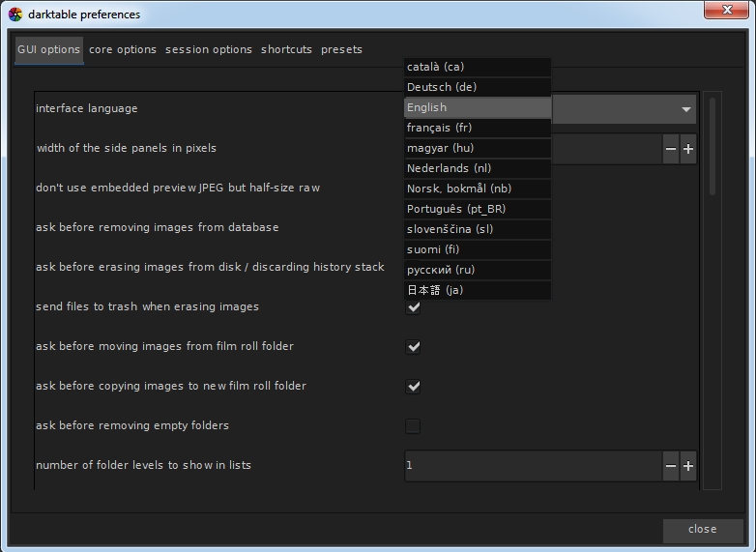
Task: Click the folder levels number input field
Action: [x=532, y=466]
